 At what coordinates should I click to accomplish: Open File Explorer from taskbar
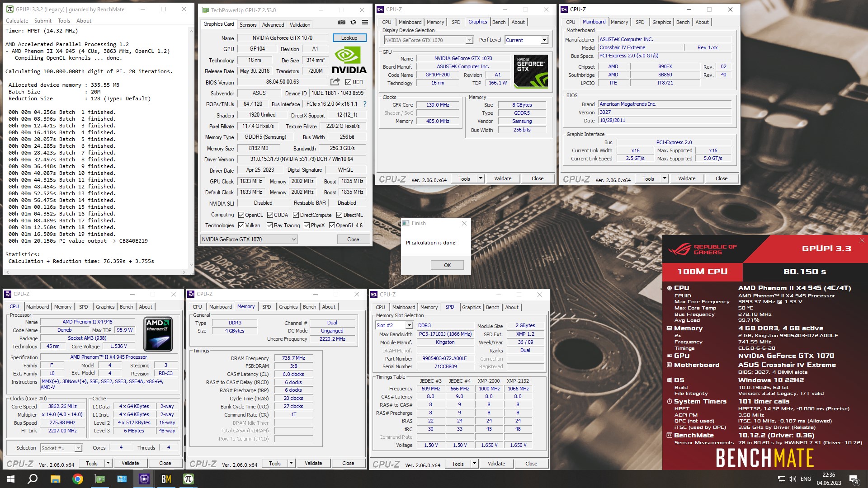click(x=55, y=479)
